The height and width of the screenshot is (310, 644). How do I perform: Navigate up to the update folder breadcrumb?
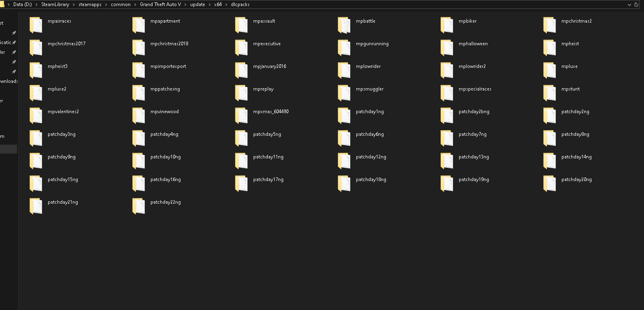(x=197, y=4)
